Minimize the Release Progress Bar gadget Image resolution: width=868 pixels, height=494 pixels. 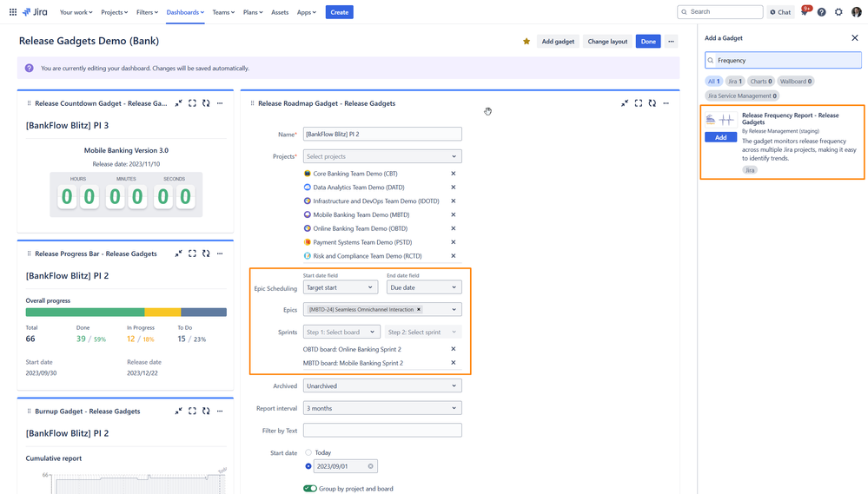point(178,254)
